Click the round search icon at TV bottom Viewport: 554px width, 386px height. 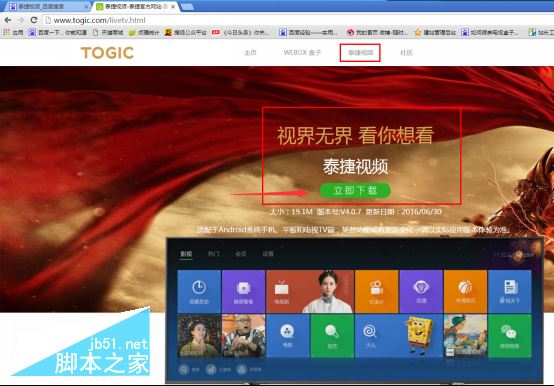(x=184, y=369)
